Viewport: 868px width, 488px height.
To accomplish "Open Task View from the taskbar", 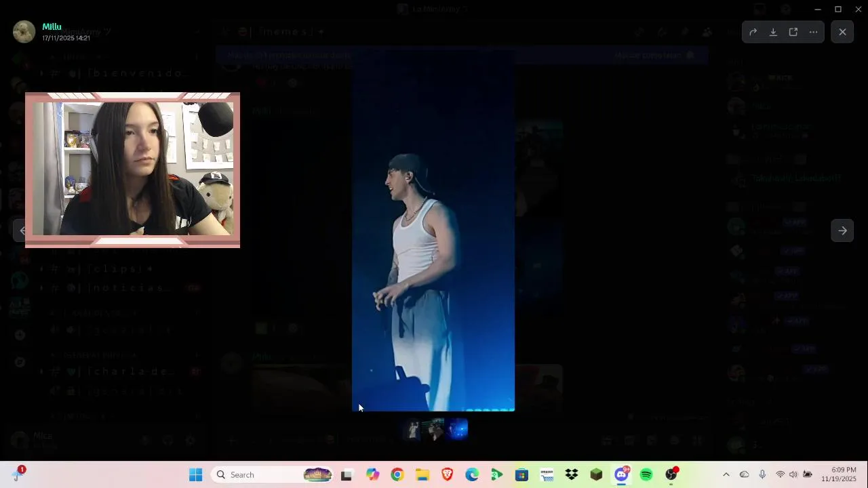I will point(347,474).
